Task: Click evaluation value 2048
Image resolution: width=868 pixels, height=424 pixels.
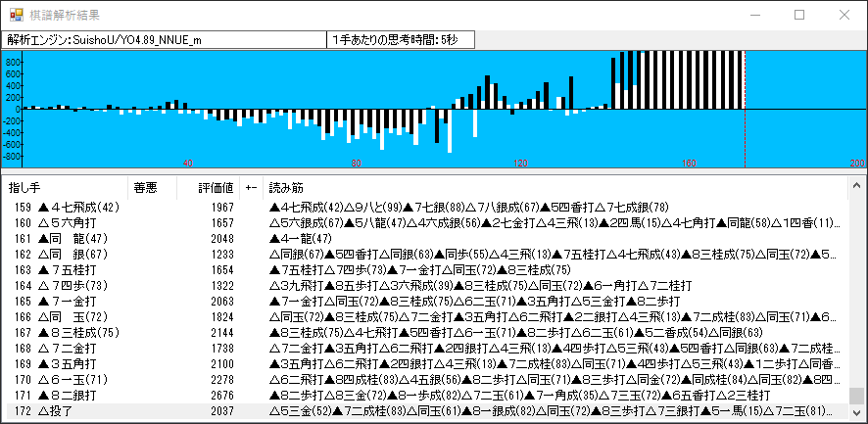Action: (222, 239)
